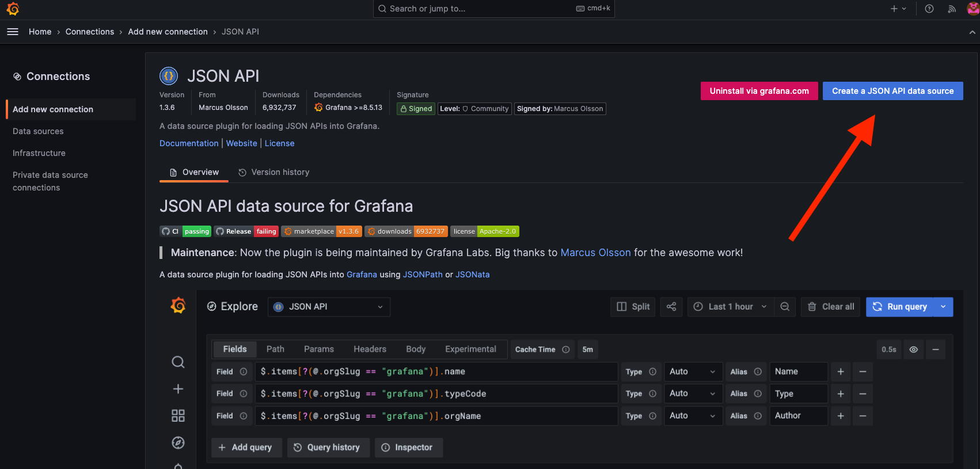Select the Params query tab

click(x=319, y=349)
